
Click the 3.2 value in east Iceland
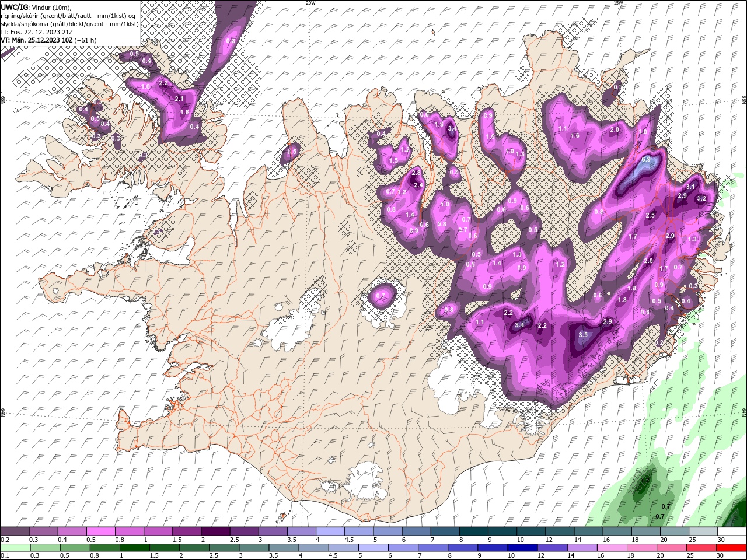pyautogui.click(x=702, y=198)
